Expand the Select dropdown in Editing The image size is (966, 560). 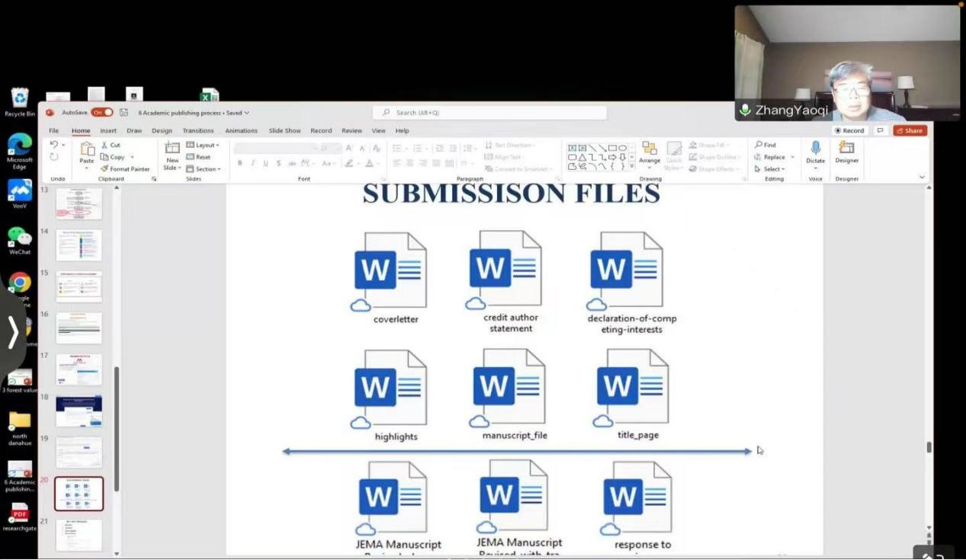click(772, 169)
